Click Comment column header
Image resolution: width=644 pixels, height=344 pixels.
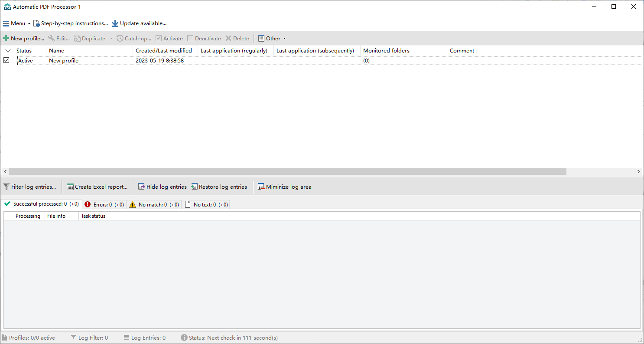point(462,51)
